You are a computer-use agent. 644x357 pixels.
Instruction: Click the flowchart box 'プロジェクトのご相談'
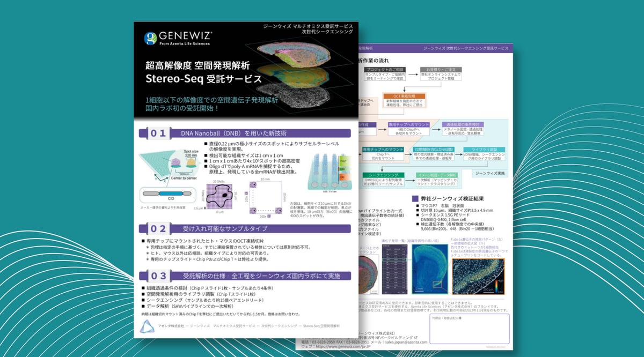385,75
